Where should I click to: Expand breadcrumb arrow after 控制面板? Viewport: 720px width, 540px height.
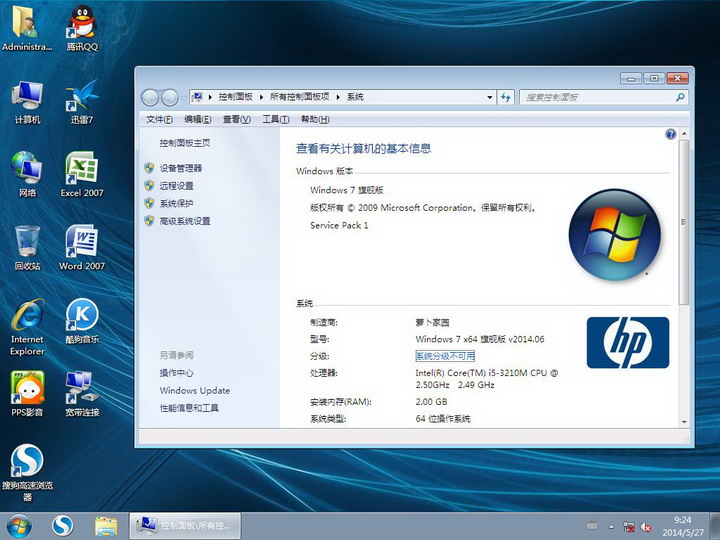pos(263,97)
